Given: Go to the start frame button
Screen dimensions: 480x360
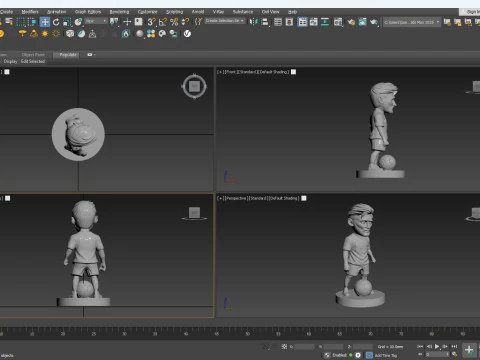Looking at the screenshot, I should [x=420, y=347].
